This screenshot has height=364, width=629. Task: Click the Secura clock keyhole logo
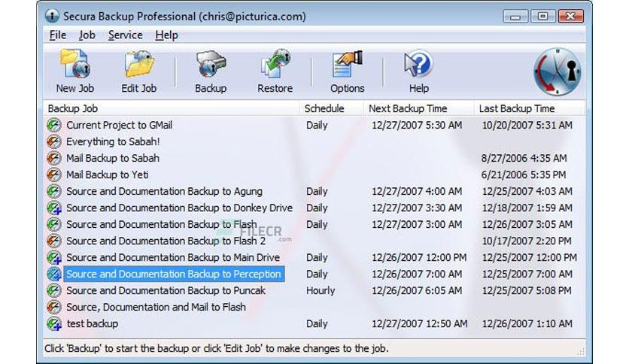coord(558,72)
